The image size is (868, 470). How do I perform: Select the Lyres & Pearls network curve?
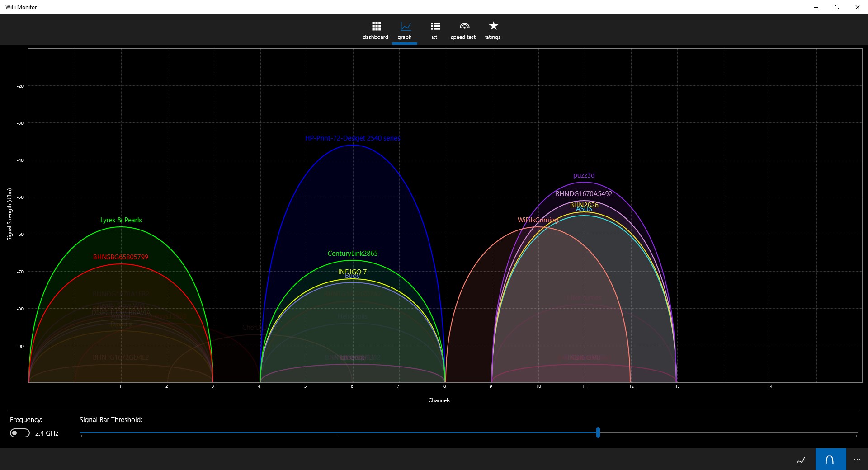tap(121, 220)
